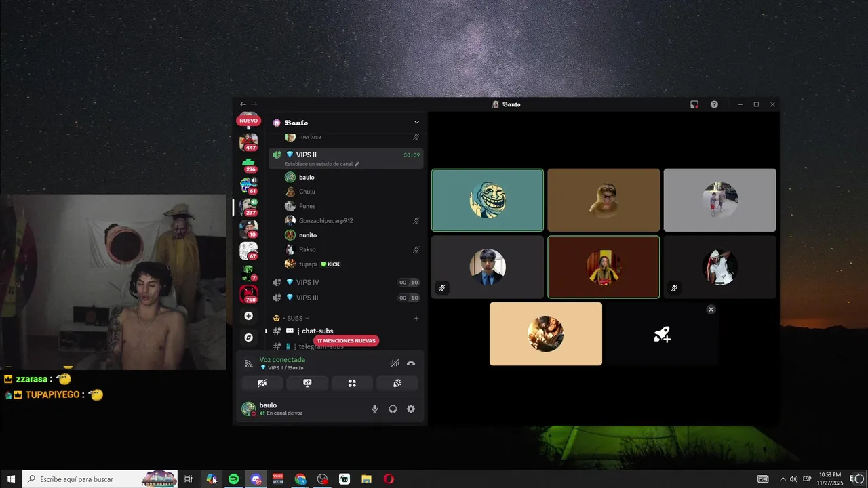
Task: Open server with 447 badge
Action: 248,142
